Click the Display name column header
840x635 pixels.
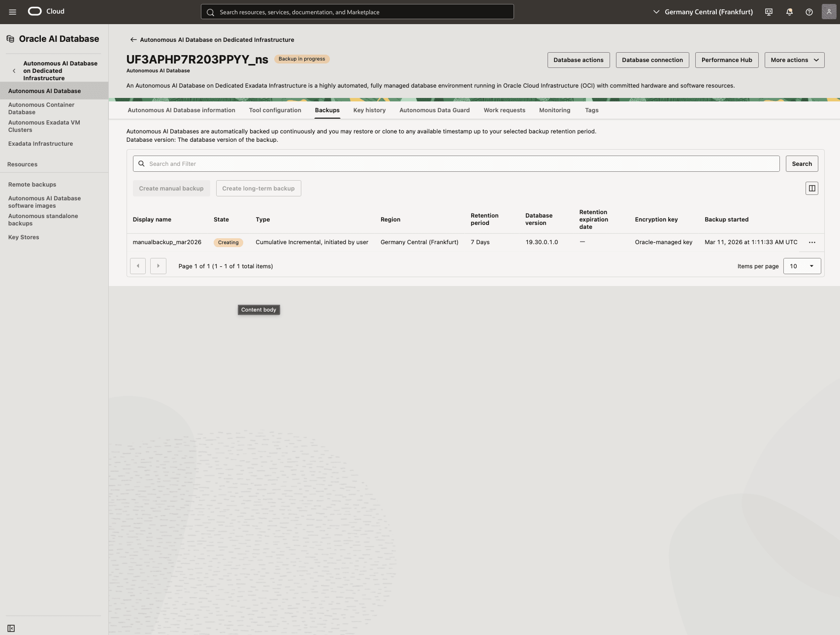pyautogui.click(x=152, y=220)
